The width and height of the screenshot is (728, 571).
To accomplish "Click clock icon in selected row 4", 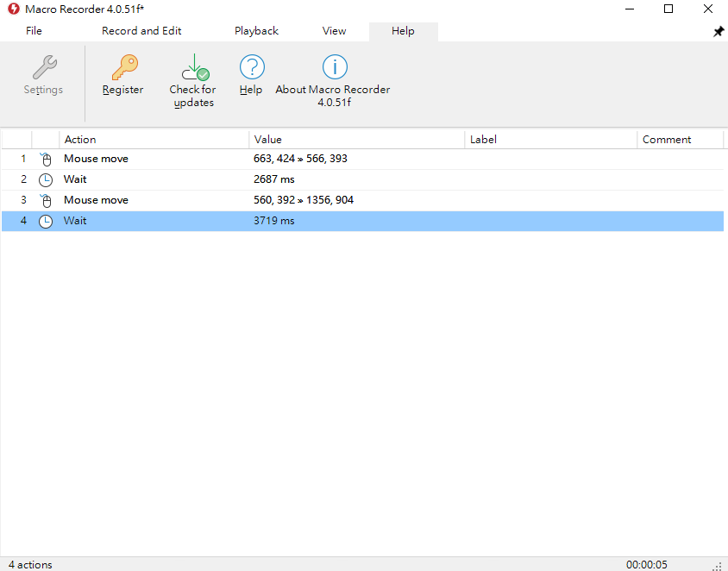I will pos(46,221).
